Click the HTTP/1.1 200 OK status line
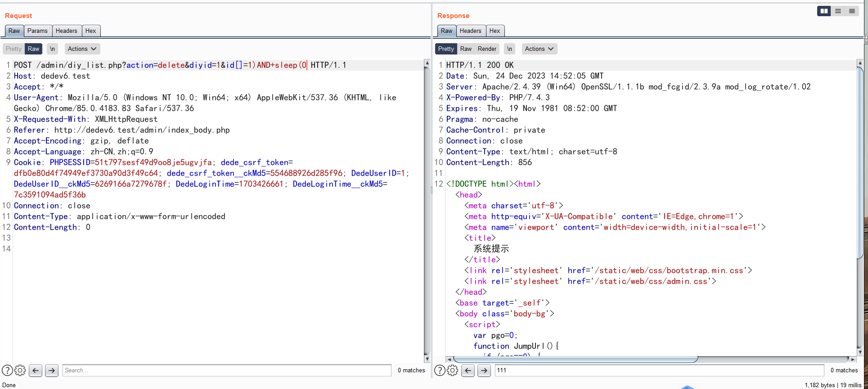 480,65
